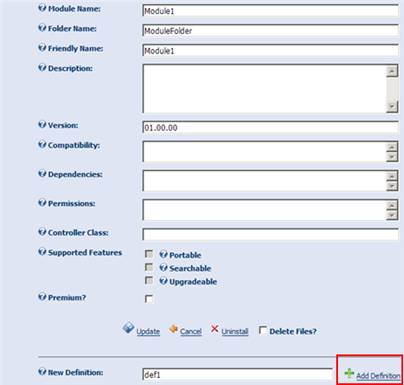
Task: Click the help icon beside Compatibility
Action: (x=42, y=145)
